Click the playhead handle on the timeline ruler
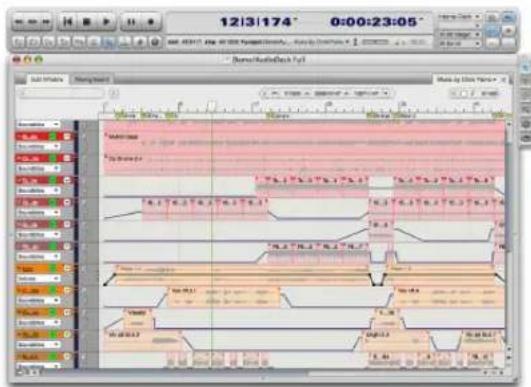531x387 pixels. point(212,106)
